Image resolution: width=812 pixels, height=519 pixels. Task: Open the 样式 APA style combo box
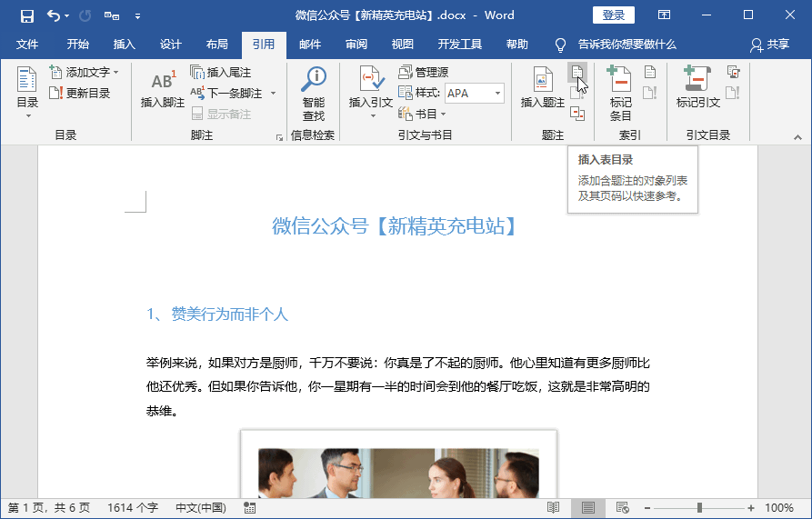(x=475, y=93)
